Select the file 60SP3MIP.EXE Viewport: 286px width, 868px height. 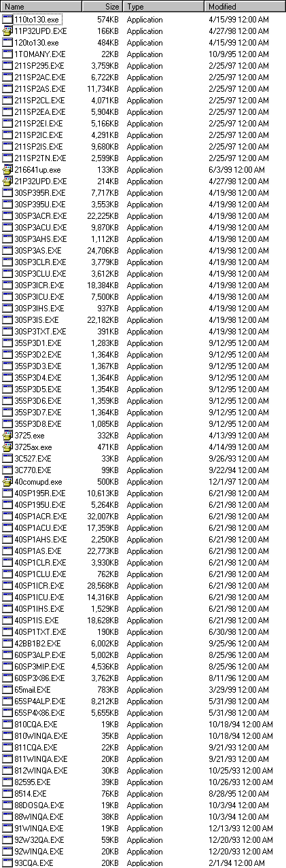pos(39,666)
